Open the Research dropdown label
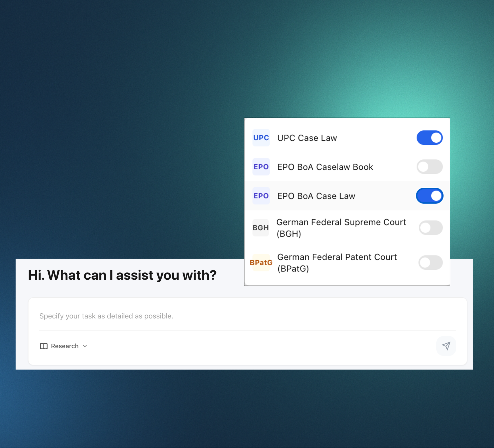Image resolution: width=494 pixels, height=448 pixels. (x=65, y=346)
